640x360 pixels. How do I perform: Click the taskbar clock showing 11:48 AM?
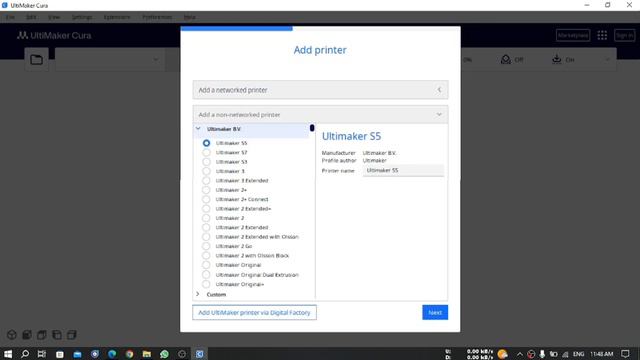click(x=602, y=354)
